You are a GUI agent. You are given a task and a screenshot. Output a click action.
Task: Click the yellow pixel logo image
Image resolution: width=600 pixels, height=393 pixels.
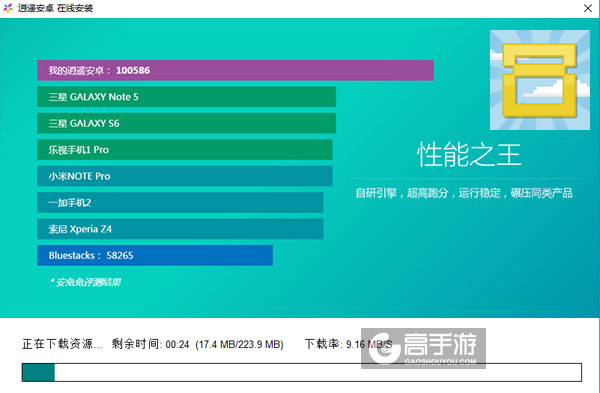540,80
